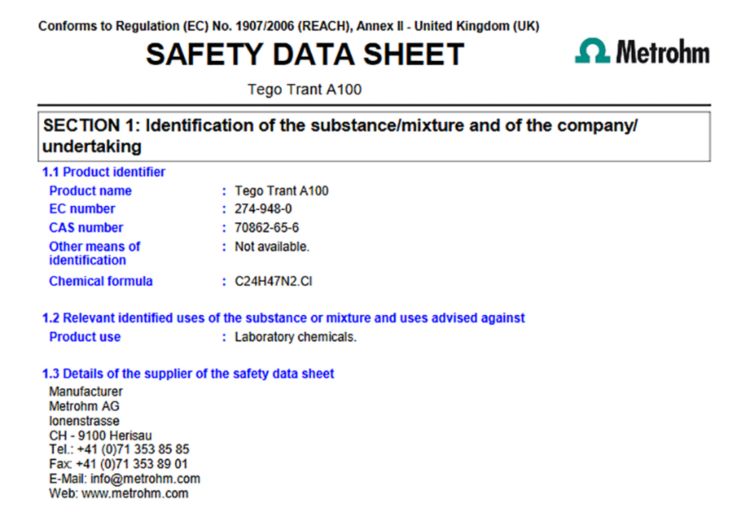Click the 'Laboratory chemicals.' product use text
The width and height of the screenshot is (750, 517).
tap(295, 337)
